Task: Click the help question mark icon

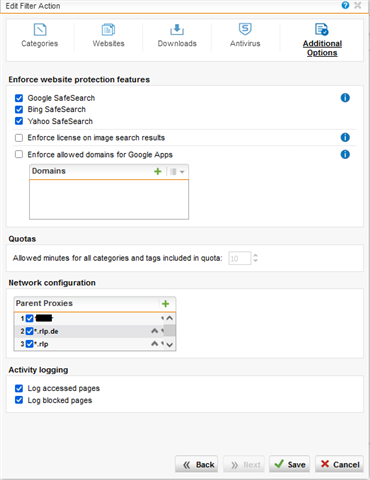Action: [345, 5]
